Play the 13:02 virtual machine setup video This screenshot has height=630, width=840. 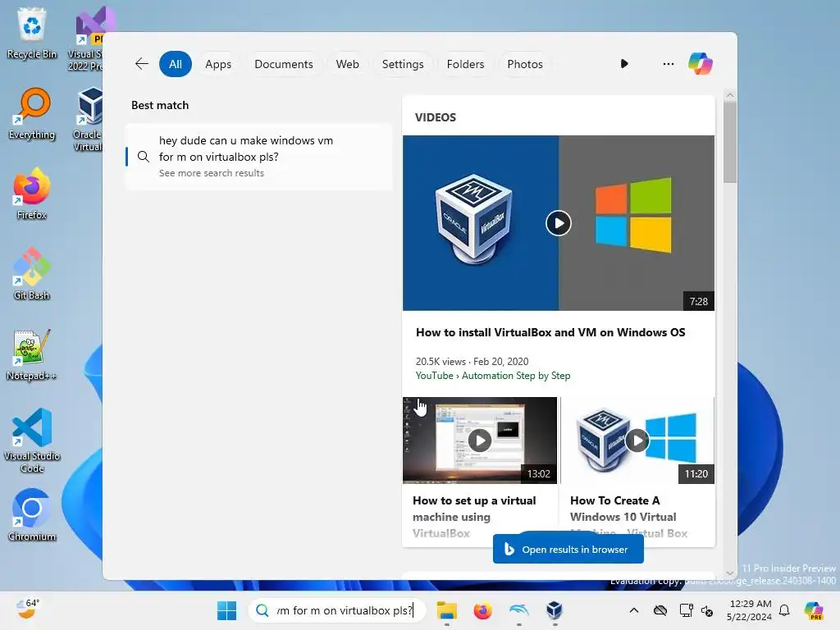click(x=479, y=441)
